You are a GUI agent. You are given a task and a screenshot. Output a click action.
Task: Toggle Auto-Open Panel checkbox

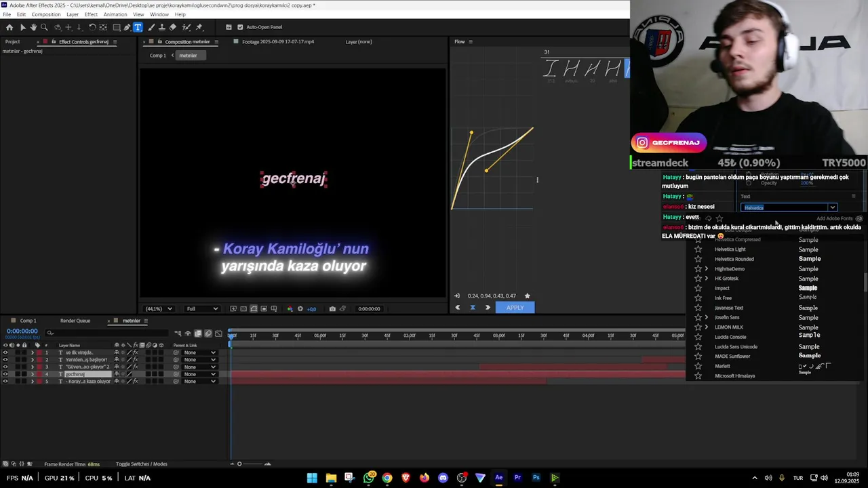(x=240, y=27)
